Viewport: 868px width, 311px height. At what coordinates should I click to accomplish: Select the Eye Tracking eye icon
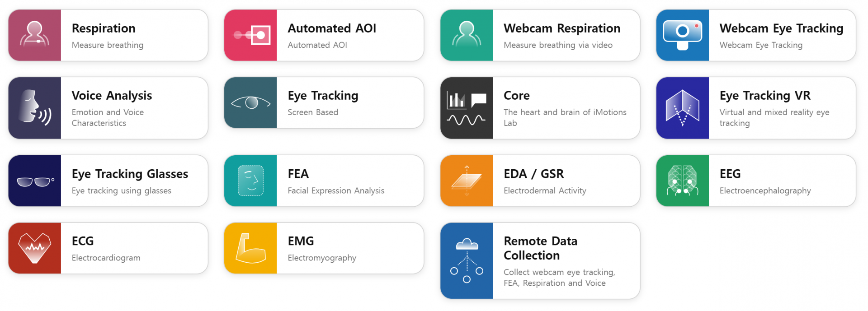[251, 102]
